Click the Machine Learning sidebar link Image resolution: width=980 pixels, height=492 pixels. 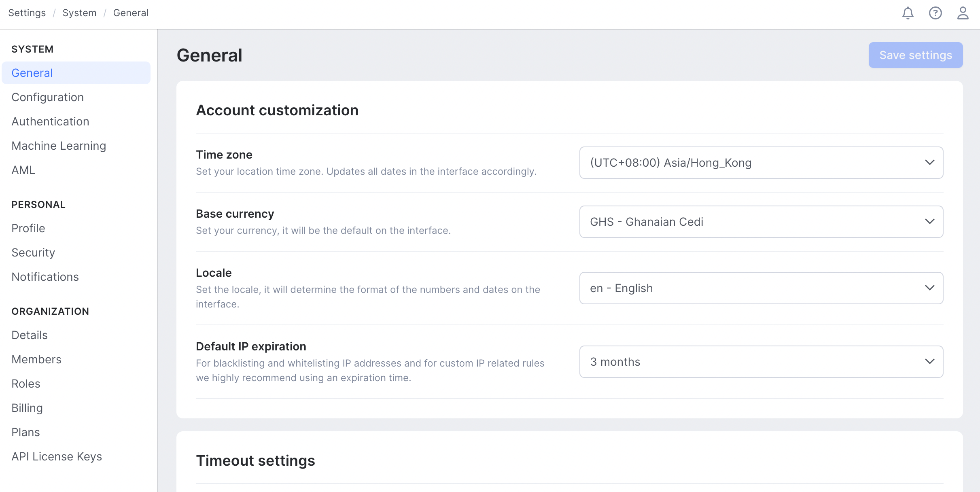(x=59, y=145)
